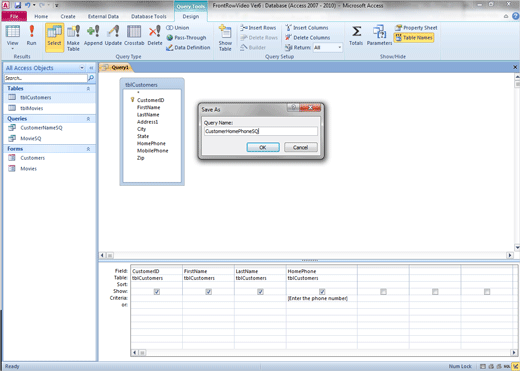The height and width of the screenshot is (371, 520).
Task: Choose Delete query type
Action: click(x=155, y=35)
